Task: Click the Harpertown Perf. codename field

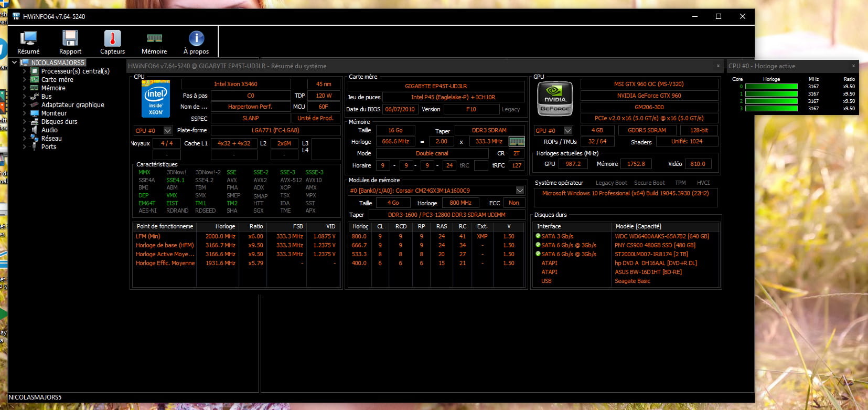Action: point(250,107)
